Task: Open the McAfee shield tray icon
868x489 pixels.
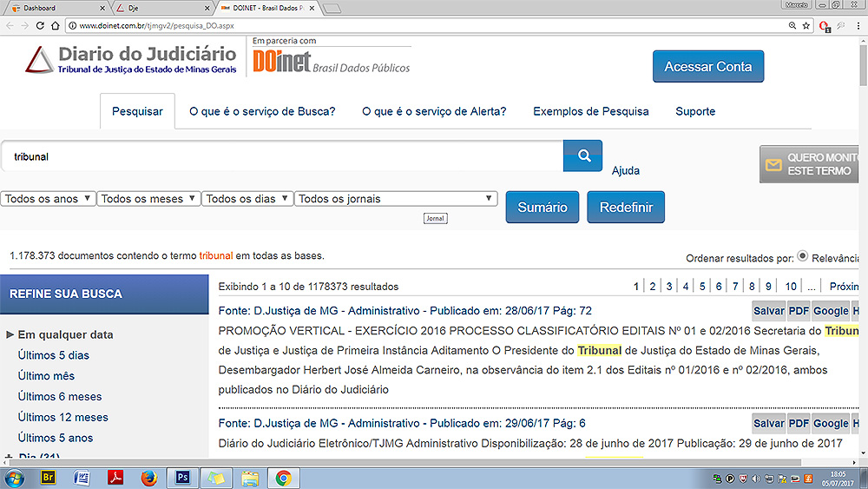Action: tap(743, 479)
